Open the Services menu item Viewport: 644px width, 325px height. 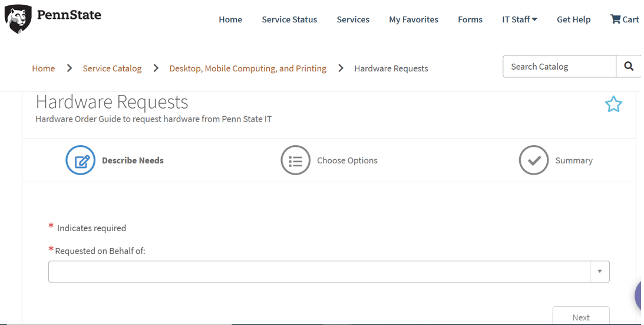tap(353, 19)
